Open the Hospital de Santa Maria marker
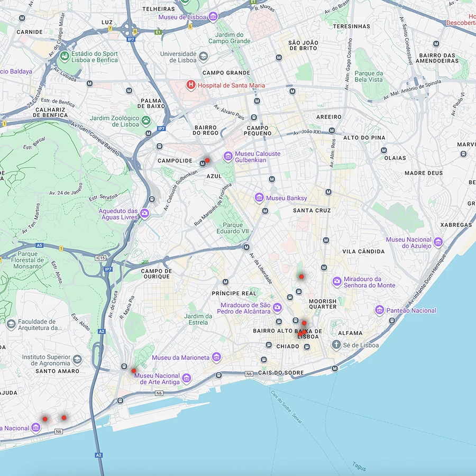This screenshot has width=476, height=476. pyautogui.click(x=191, y=85)
